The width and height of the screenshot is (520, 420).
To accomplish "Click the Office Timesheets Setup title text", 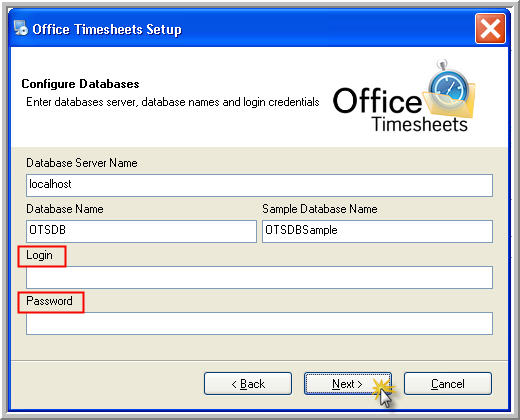I will click(x=107, y=29).
